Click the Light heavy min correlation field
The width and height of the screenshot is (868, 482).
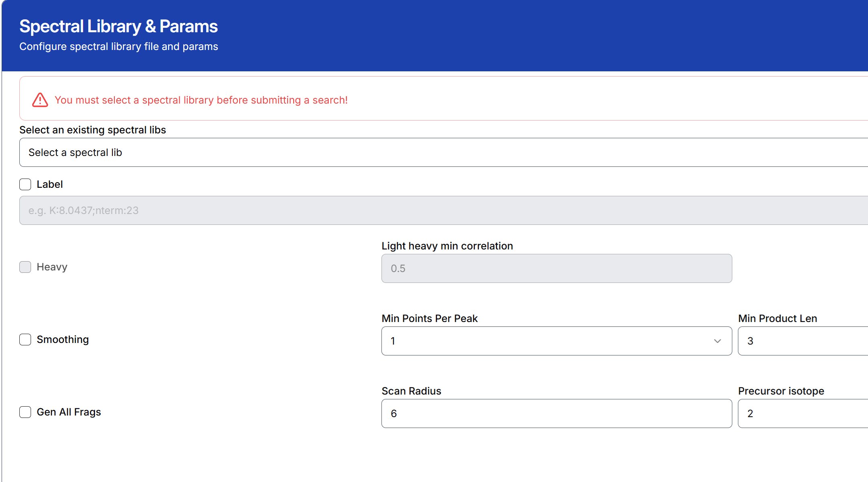(x=556, y=268)
